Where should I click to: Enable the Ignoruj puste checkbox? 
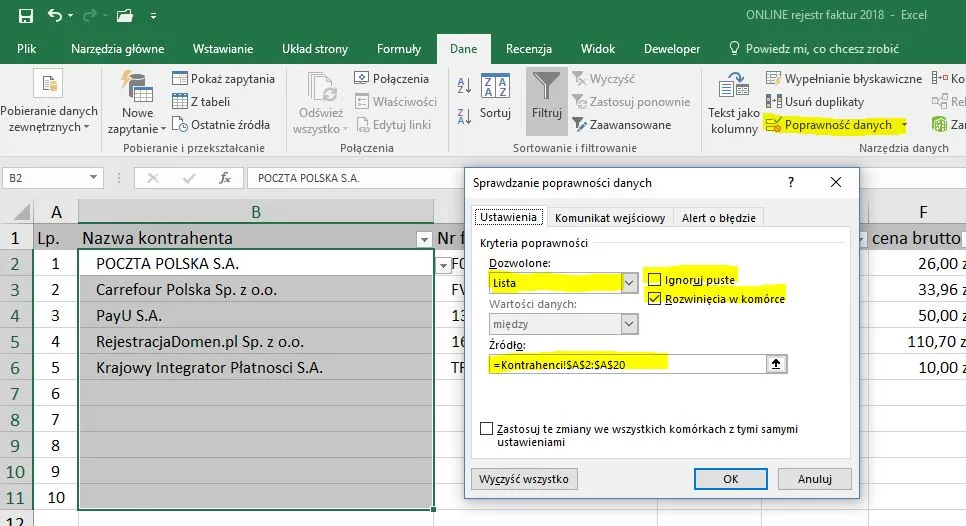coord(655,280)
